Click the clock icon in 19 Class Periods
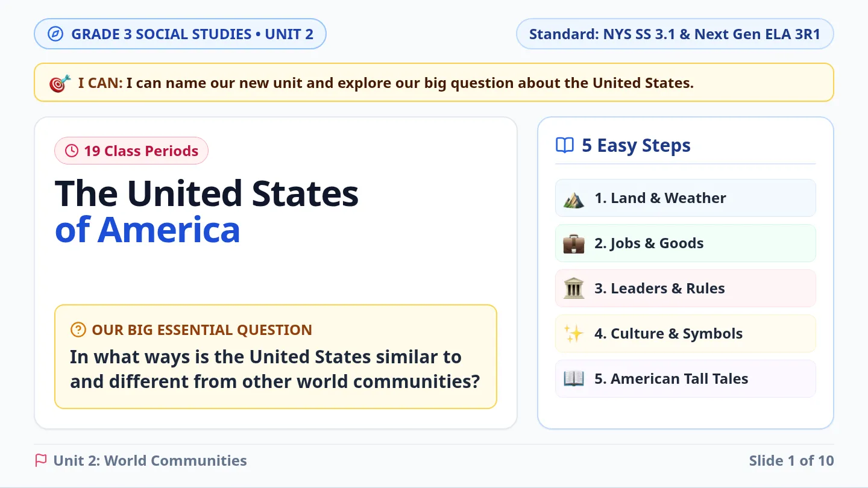Screen dimensions: 868x488 pos(72,151)
